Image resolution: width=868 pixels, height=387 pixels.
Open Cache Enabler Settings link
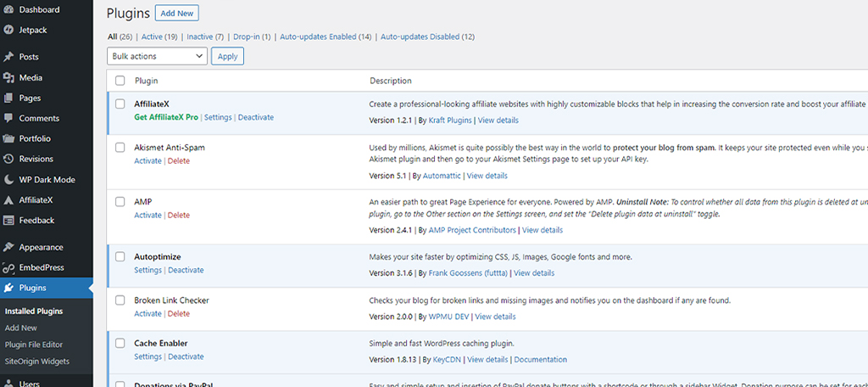(x=147, y=356)
